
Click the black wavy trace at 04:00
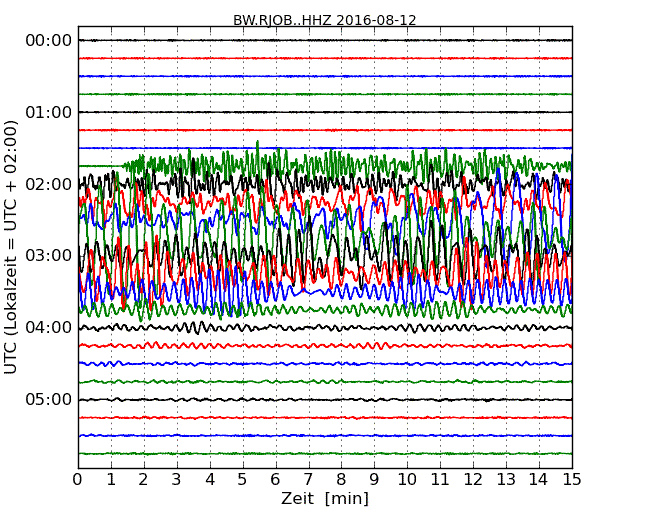(325, 328)
